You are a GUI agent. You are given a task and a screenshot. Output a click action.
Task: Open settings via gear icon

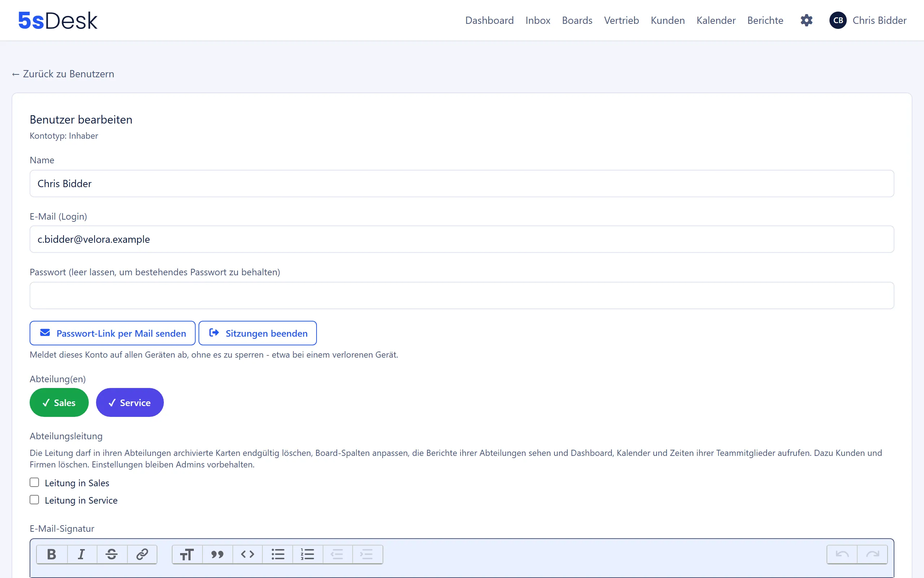806,20
